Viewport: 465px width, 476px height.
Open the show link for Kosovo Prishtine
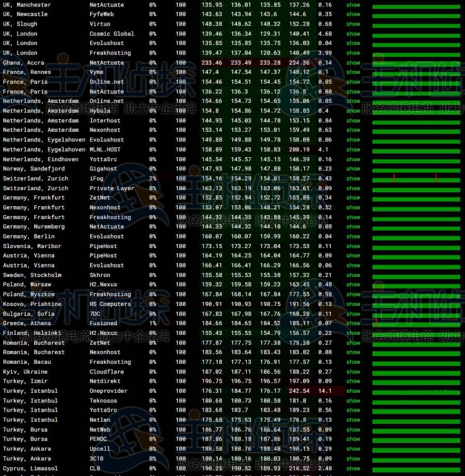tap(353, 304)
